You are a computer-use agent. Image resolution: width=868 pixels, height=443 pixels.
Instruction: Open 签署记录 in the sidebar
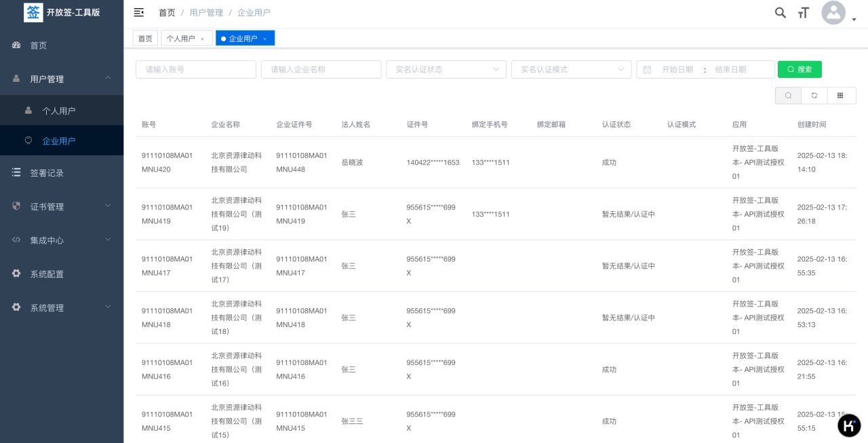pyautogui.click(x=62, y=173)
